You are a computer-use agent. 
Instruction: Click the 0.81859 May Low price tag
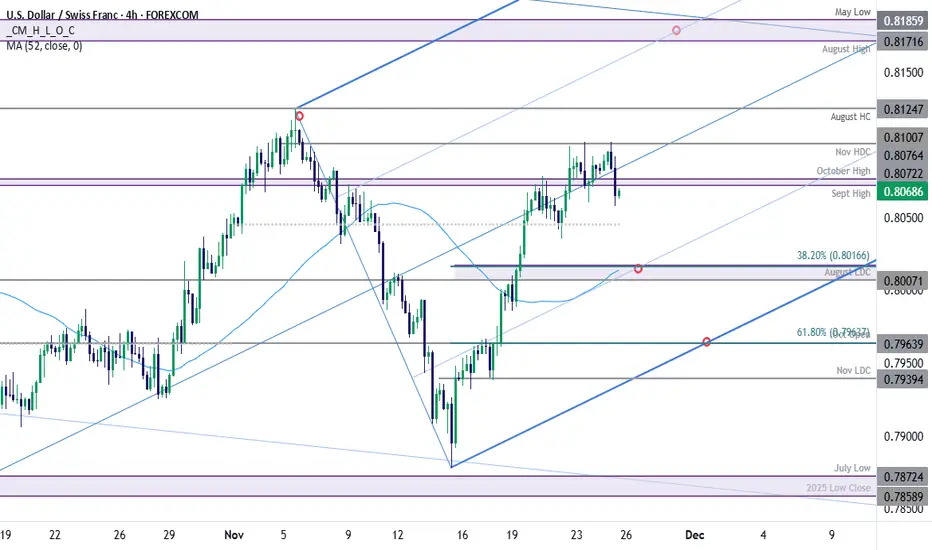903,20
